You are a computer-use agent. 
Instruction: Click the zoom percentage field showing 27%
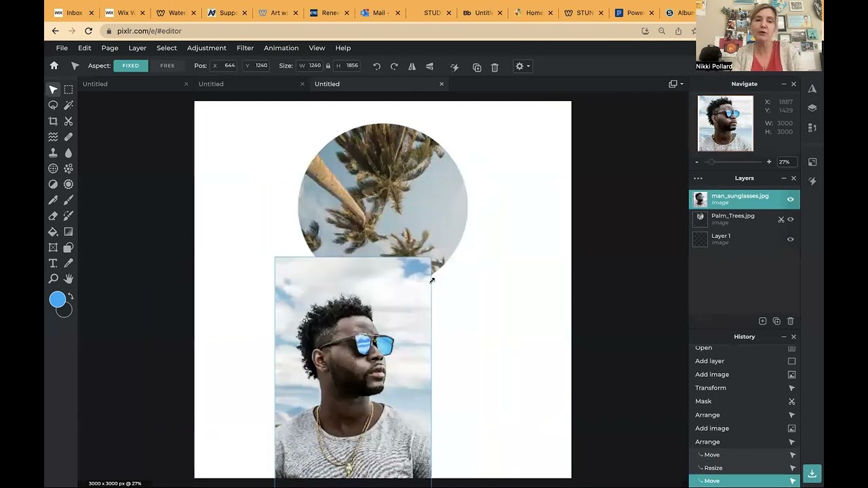pos(787,162)
